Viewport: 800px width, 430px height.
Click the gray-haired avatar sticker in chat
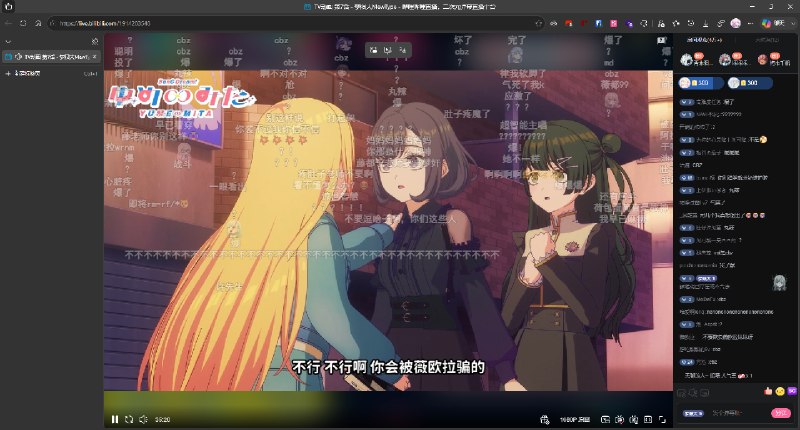coord(779,283)
